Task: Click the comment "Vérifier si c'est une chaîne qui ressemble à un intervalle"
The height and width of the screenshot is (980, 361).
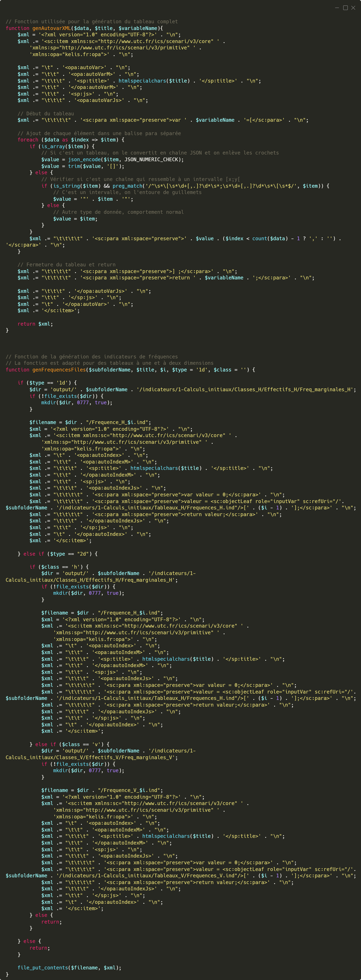Action: tap(141, 179)
